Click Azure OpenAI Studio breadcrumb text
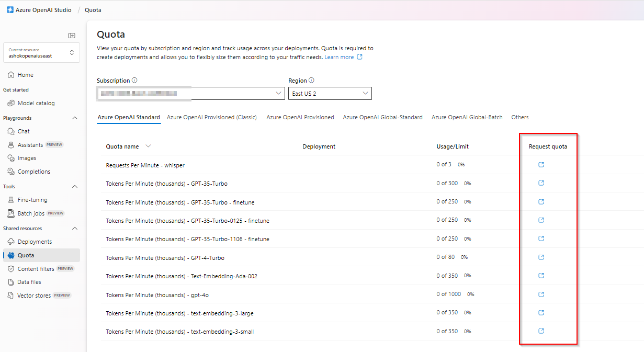Image resolution: width=644 pixels, height=352 pixels. [x=43, y=10]
